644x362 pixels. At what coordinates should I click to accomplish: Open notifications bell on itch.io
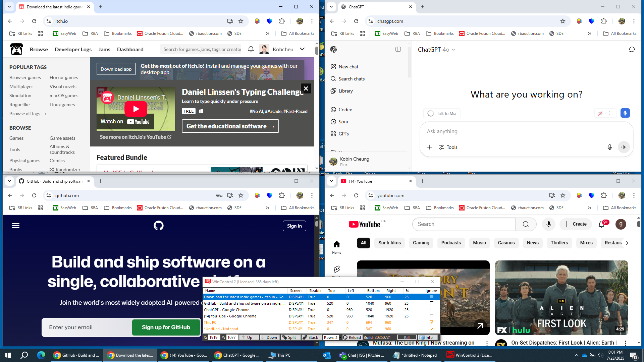(x=251, y=49)
